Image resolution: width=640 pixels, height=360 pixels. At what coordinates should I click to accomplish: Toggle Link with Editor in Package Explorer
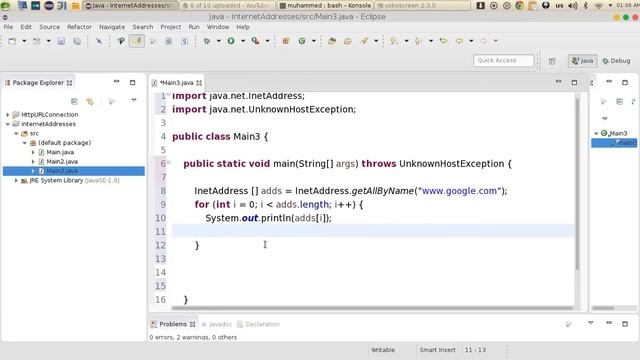(90, 101)
